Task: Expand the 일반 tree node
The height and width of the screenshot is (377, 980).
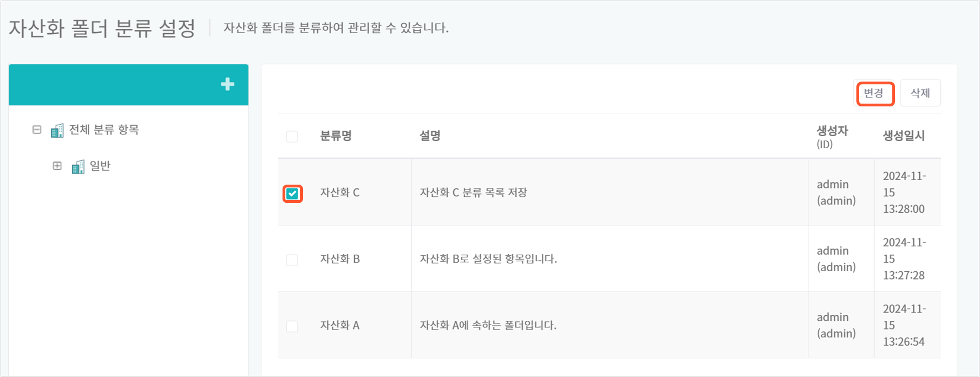Action: [x=57, y=166]
